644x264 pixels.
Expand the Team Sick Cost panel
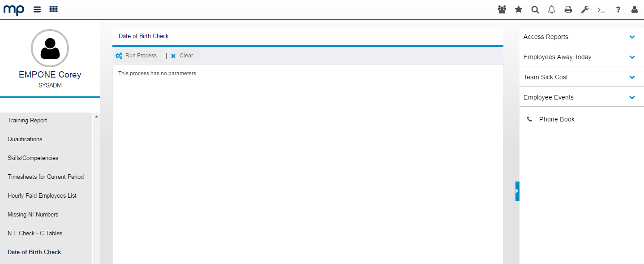(x=632, y=77)
